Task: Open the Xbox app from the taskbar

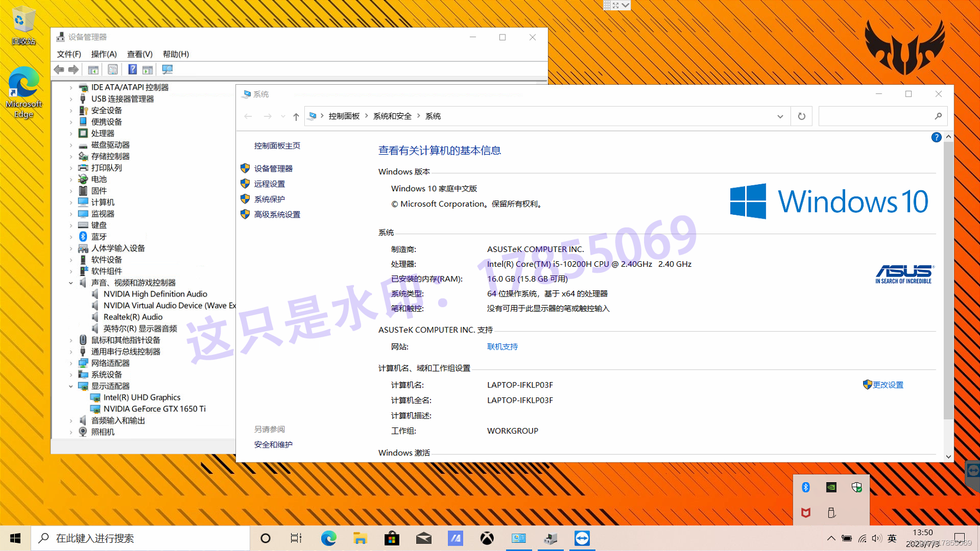Action: (487, 538)
